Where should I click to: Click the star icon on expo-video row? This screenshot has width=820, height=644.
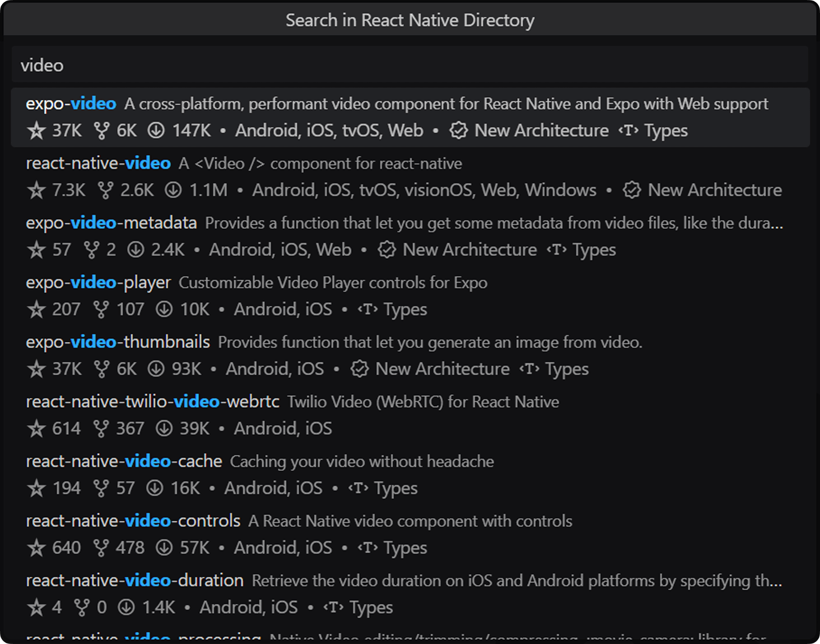(x=37, y=131)
